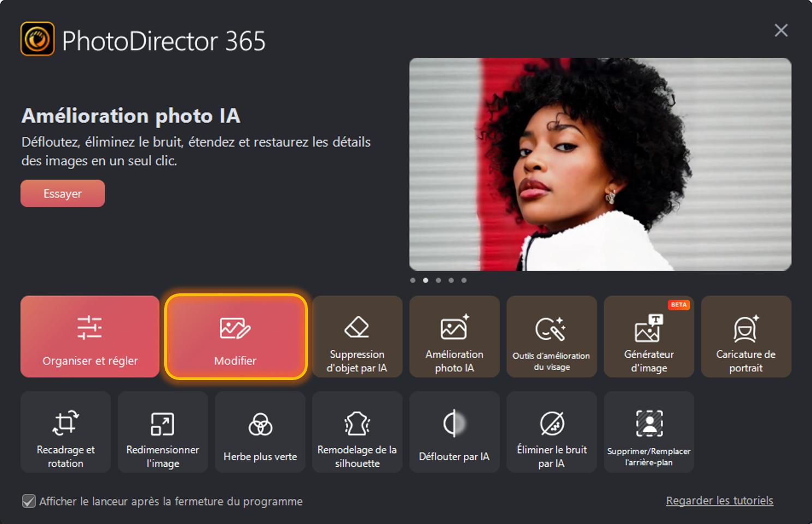This screenshot has width=812, height=524.
Task: Select Recadrage et rotation
Action: 65,432
